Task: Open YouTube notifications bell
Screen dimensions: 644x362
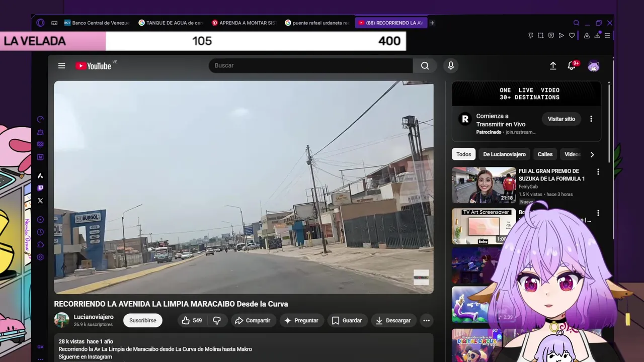Action: (572, 66)
